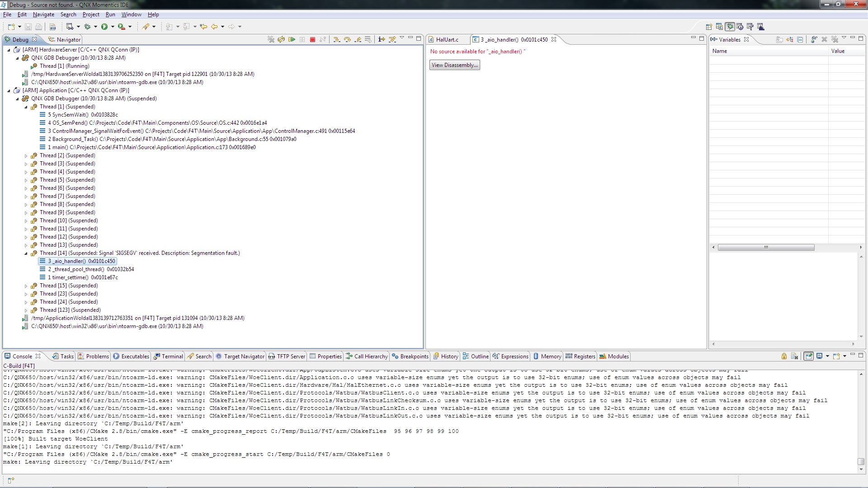Switch to QNX System Information perspective
Image resolution: width=868 pixels, height=488 pixels.
coord(740,27)
